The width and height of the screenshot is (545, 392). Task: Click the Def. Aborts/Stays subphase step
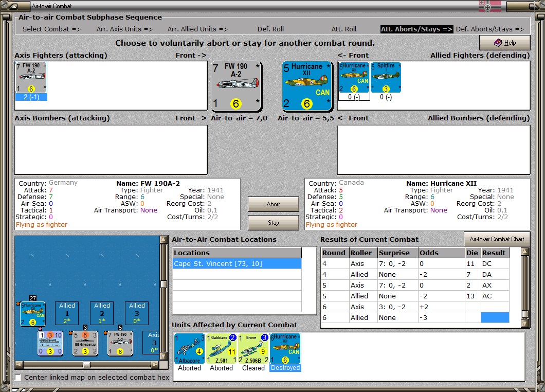(490, 29)
